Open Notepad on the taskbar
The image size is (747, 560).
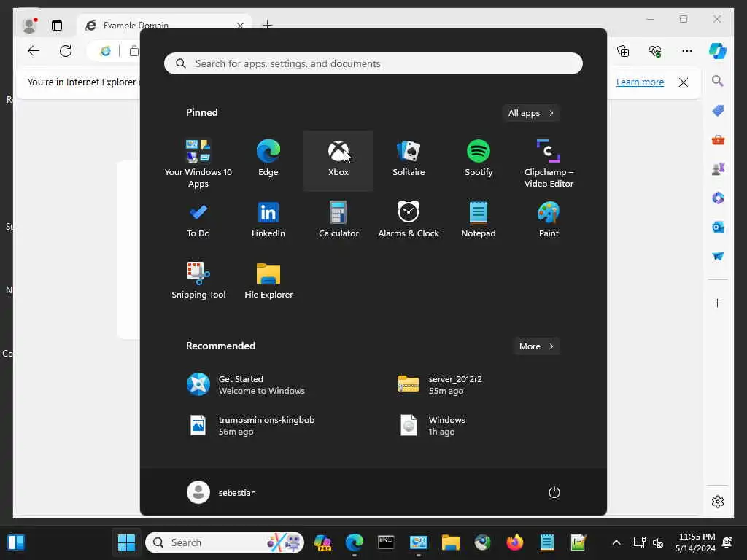click(x=546, y=542)
